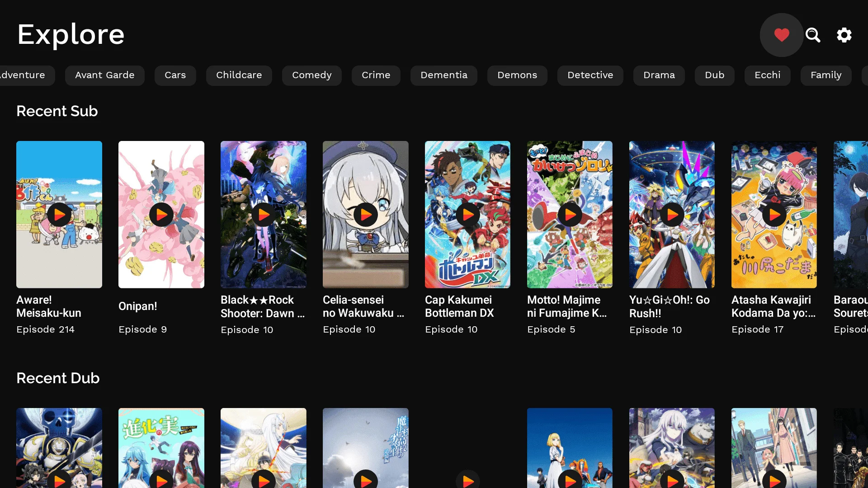Open Cap Kakumei Bottleman DX title
The width and height of the screenshot is (868, 488).
click(x=459, y=306)
